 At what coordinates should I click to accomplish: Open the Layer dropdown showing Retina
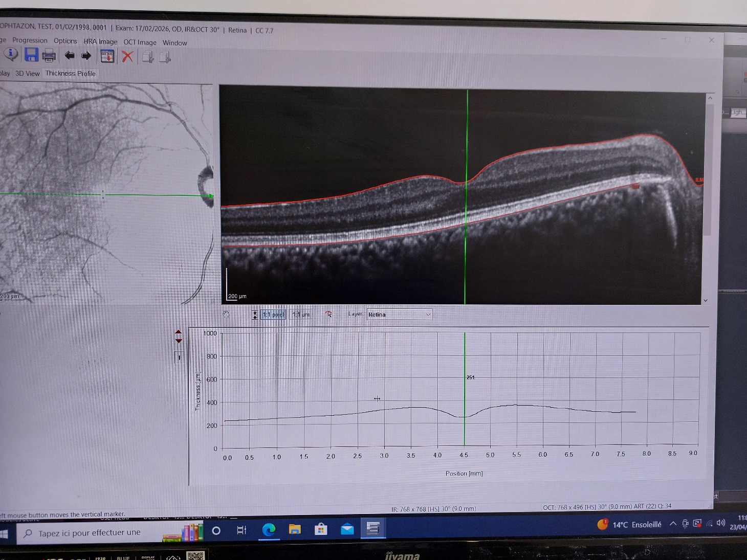click(x=399, y=315)
